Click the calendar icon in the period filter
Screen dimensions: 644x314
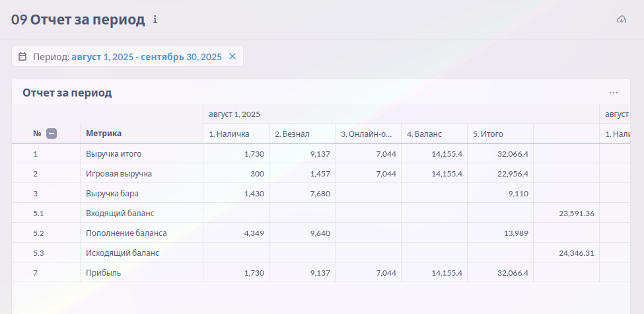22,57
